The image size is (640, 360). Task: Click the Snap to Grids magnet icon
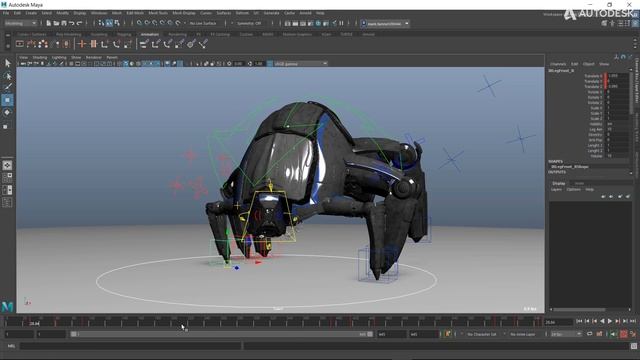[140, 23]
